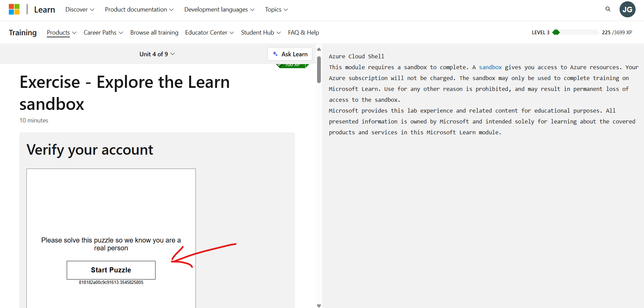Screen dimensions: 644x308
Task: Open search on Microsoft Learn
Action: (x=608, y=9)
